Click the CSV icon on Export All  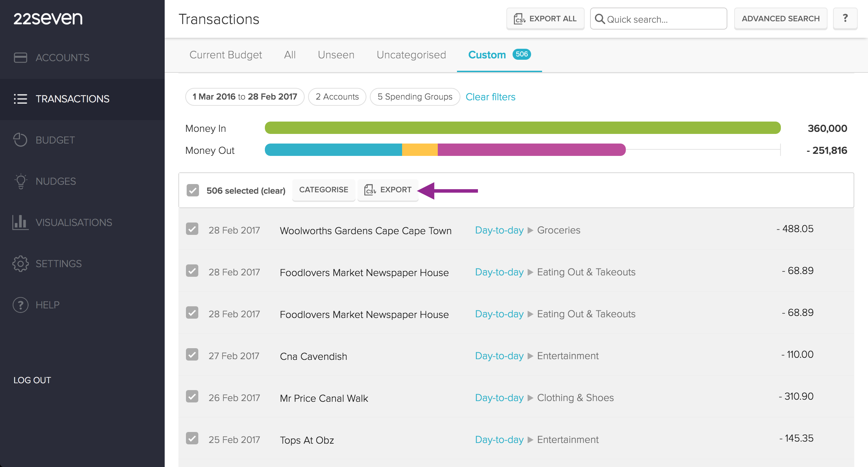519,19
